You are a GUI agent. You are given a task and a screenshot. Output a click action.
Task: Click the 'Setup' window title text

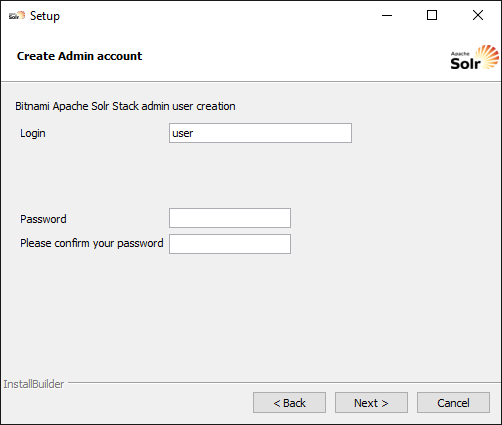(45, 16)
